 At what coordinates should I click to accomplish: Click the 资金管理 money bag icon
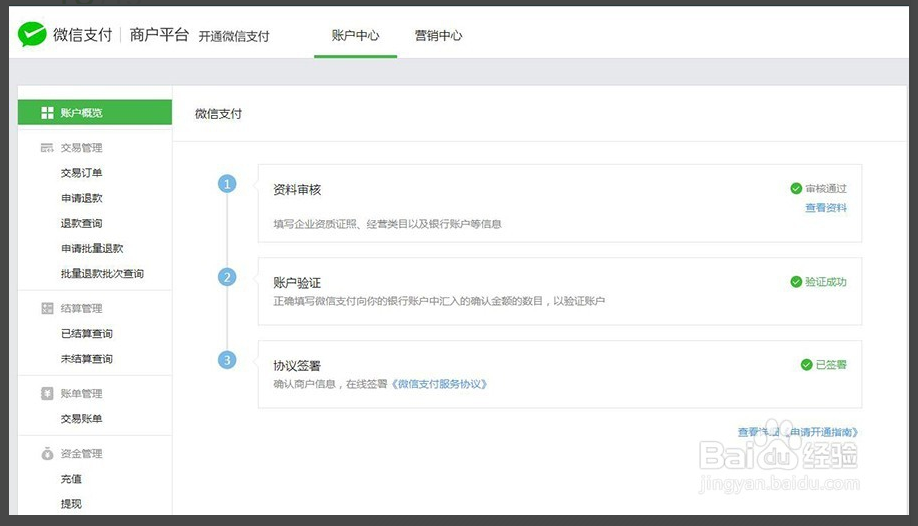click(x=47, y=454)
